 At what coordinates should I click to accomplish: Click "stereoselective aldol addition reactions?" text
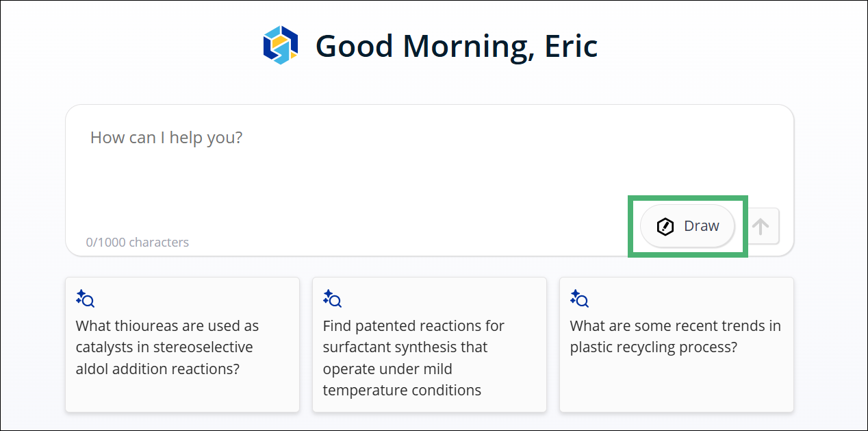coord(164,358)
